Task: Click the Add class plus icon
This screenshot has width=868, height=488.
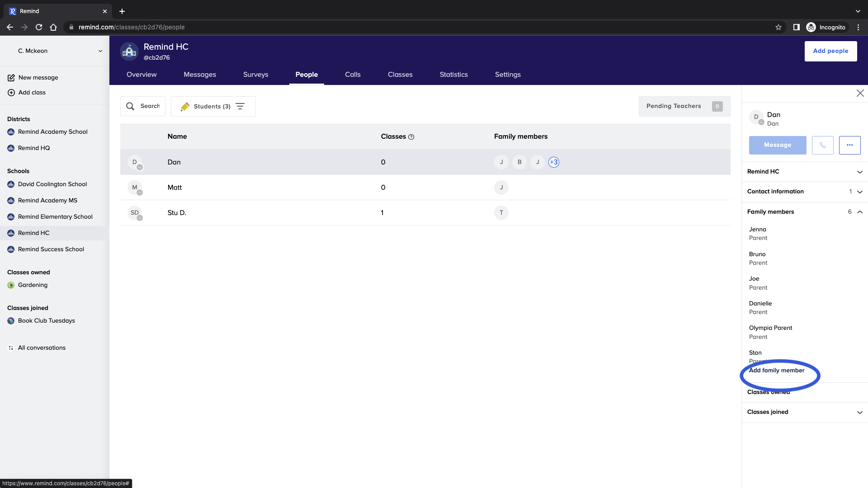Action: coord(11,93)
